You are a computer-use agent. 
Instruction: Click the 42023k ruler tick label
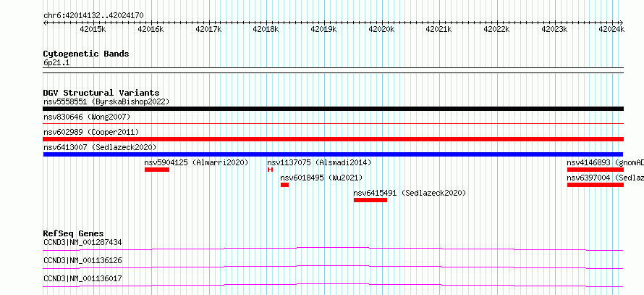(x=554, y=29)
